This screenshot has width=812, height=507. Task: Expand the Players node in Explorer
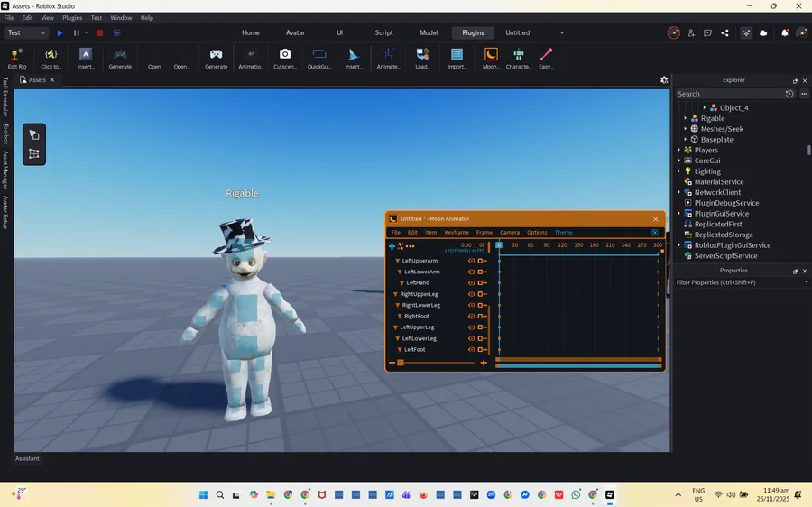(x=678, y=150)
